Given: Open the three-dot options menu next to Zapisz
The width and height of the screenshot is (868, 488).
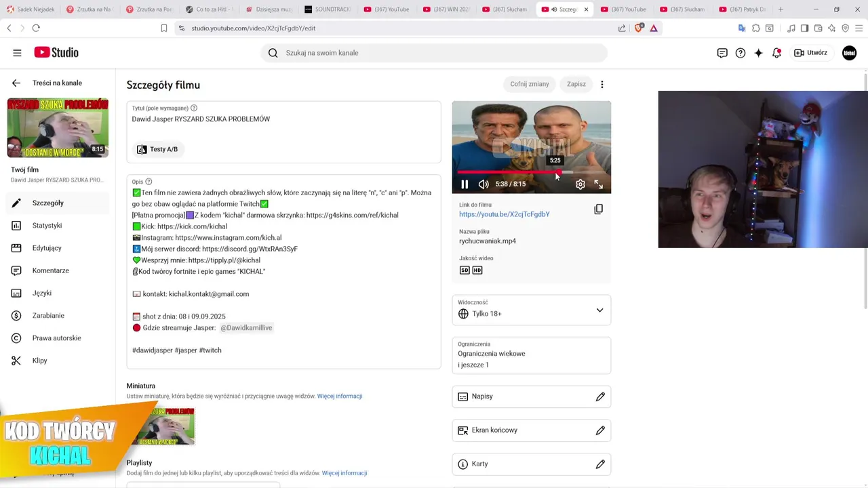Looking at the screenshot, I should coord(601,84).
